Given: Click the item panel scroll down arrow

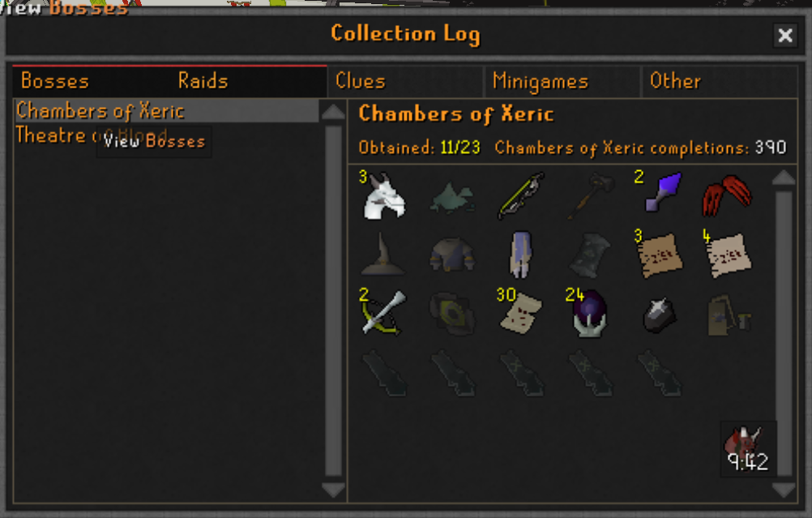Looking at the screenshot, I should [x=784, y=490].
